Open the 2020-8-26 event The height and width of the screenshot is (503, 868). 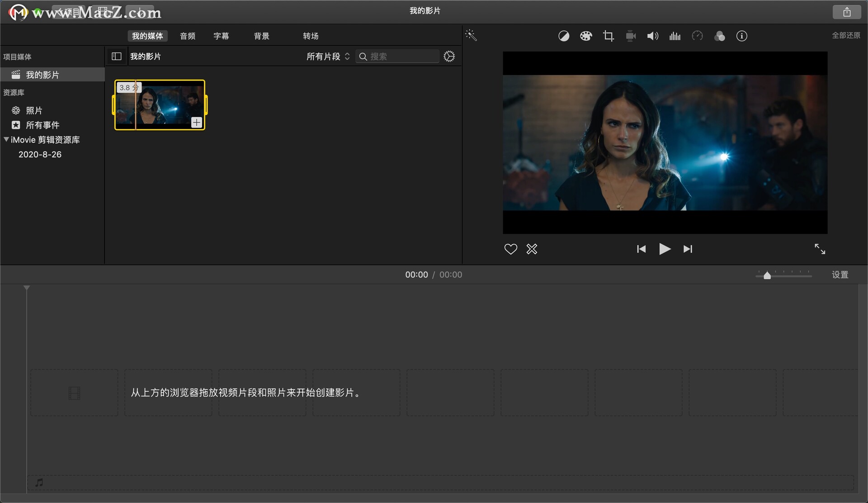coord(40,154)
